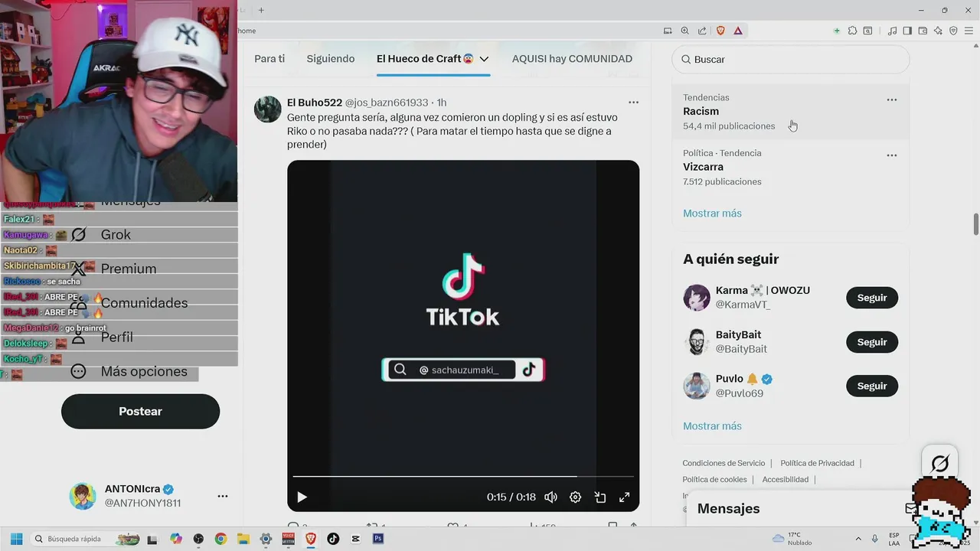
Task: Switch to the Siguiendo tab
Action: (331, 59)
